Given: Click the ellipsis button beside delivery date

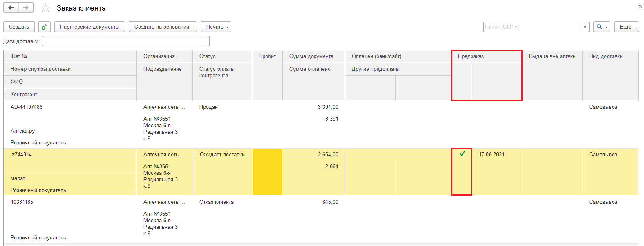Looking at the screenshot, I should click(205, 41).
